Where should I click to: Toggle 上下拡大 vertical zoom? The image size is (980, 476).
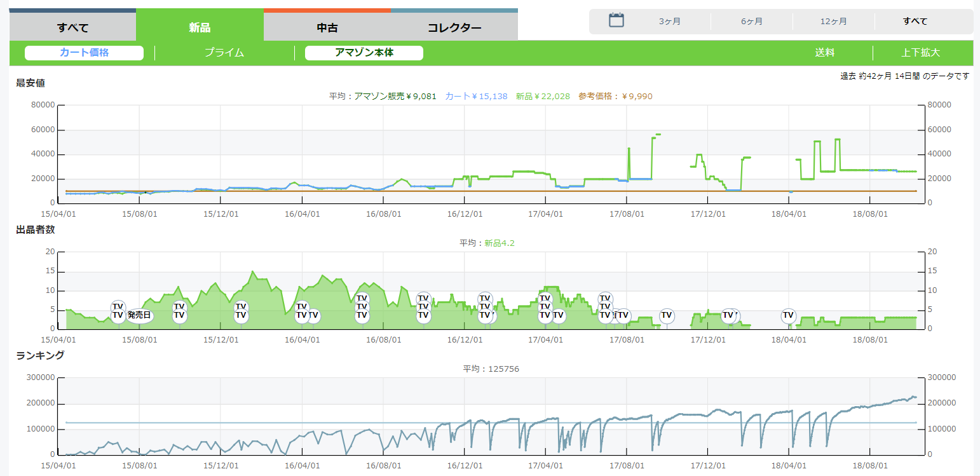pos(920,53)
